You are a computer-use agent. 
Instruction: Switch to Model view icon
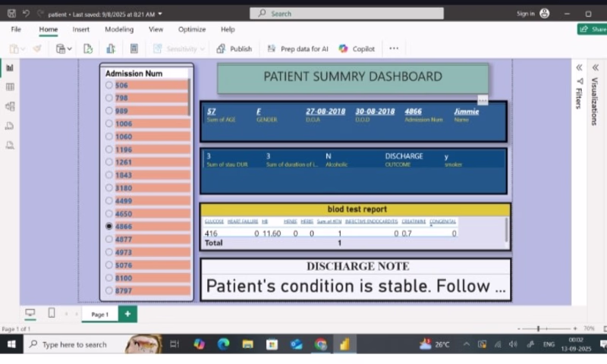(10, 106)
